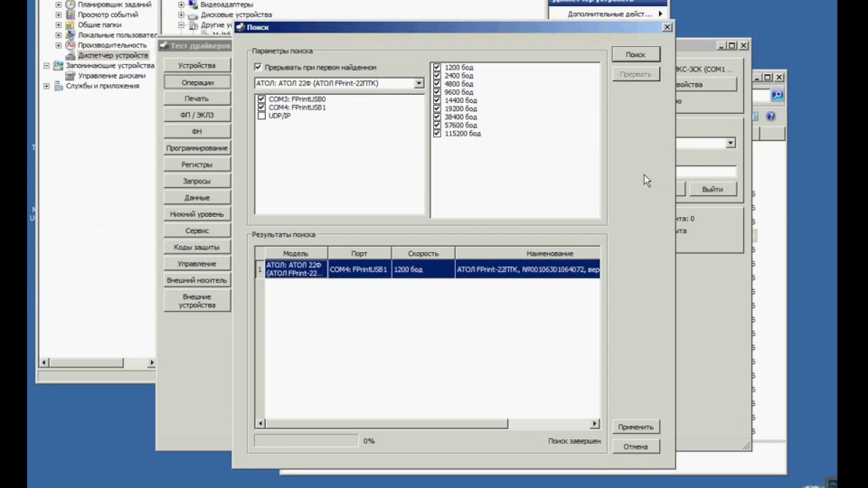Select the result row АТОЛ FPrint-22ПТК

click(x=428, y=269)
